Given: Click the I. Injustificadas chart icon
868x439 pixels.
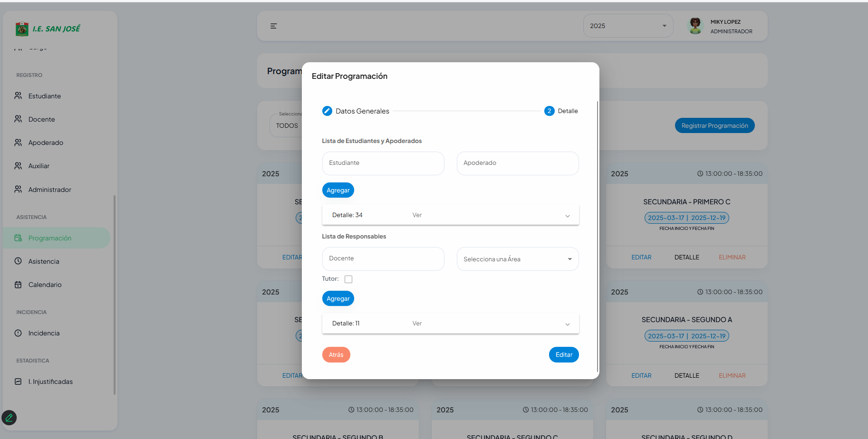Looking at the screenshot, I should coord(18,382).
